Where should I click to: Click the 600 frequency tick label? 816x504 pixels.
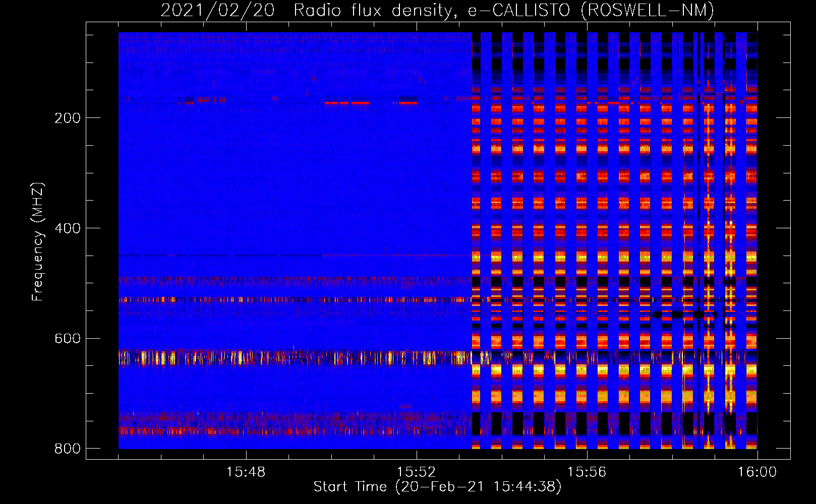click(x=68, y=338)
